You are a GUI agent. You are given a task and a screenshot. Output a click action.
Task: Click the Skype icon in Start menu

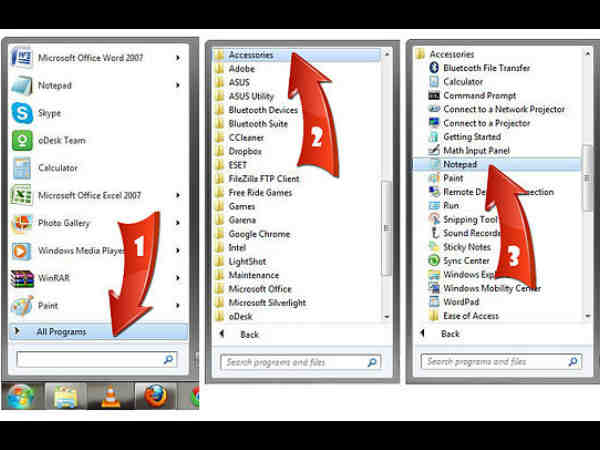point(22,113)
